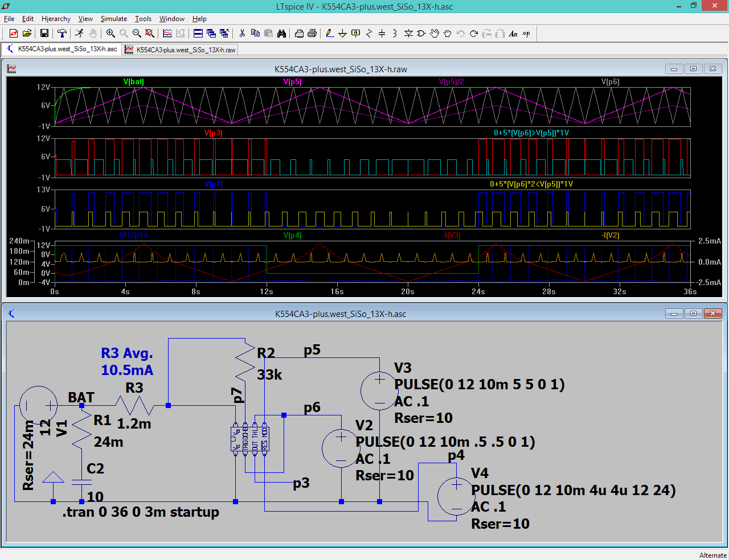The width and height of the screenshot is (729, 560).
Task: Select the Drag closed-hand tool
Action: [x=448, y=34]
